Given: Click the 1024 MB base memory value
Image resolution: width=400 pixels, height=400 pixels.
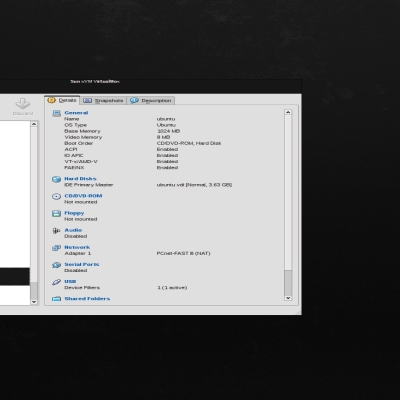Looking at the screenshot, I should 169,131.
